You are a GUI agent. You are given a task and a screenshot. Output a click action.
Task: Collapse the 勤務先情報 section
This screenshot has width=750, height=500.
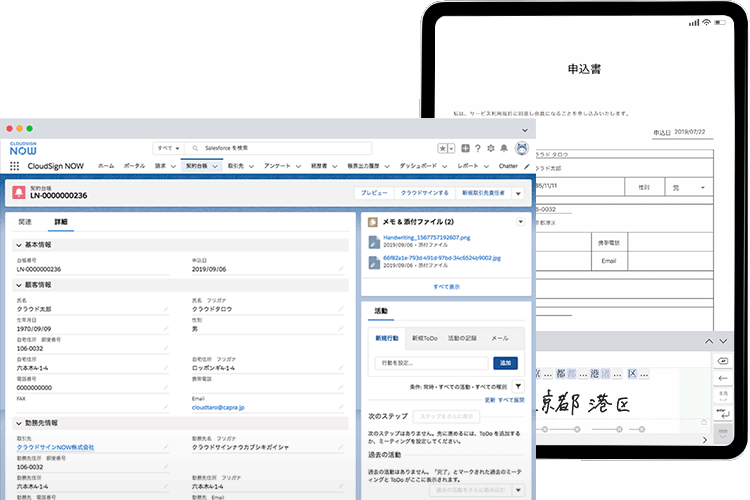coord(19,423)
